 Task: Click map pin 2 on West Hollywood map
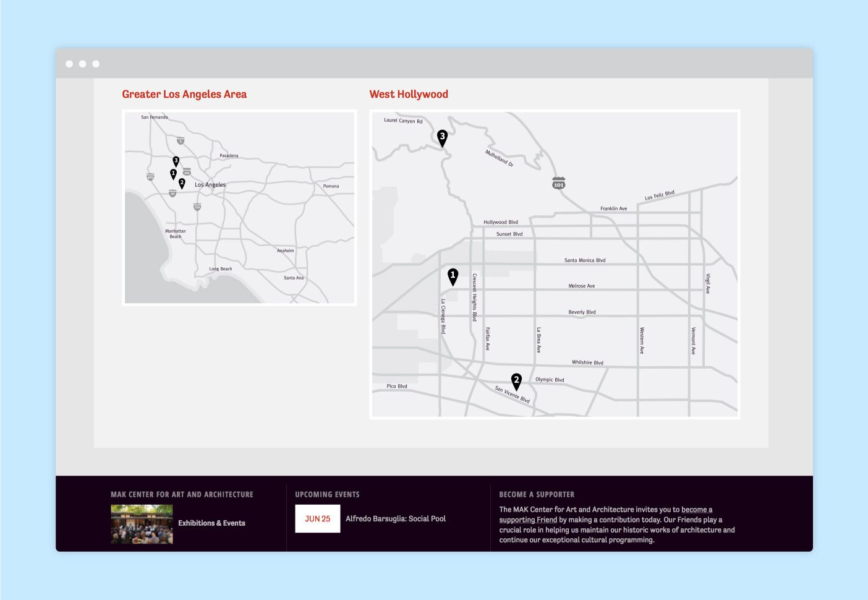516,382
